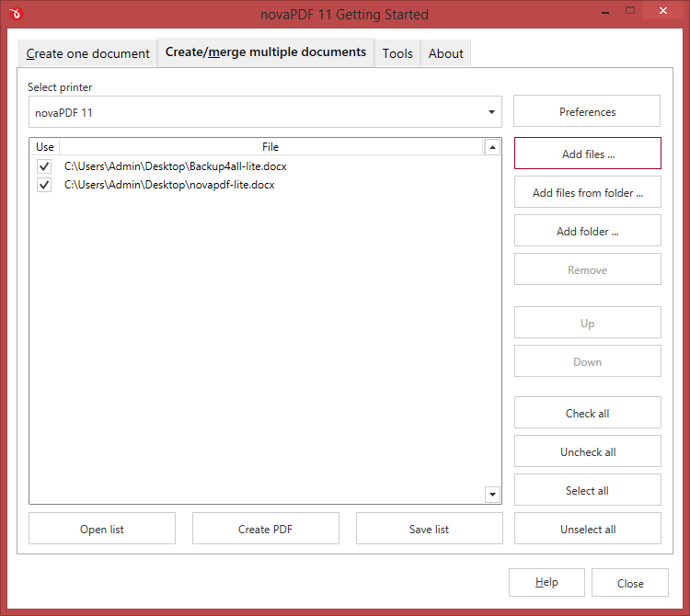The image size is (690, 616).
Task: Click the novaPDF logo icon in title bar
Action: click(16, 14)
